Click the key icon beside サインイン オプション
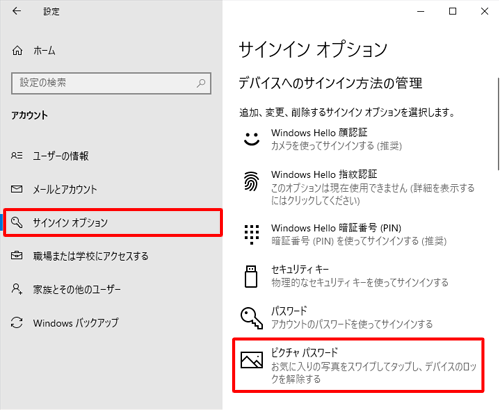The image size is (500, 410). click(17, 222)
